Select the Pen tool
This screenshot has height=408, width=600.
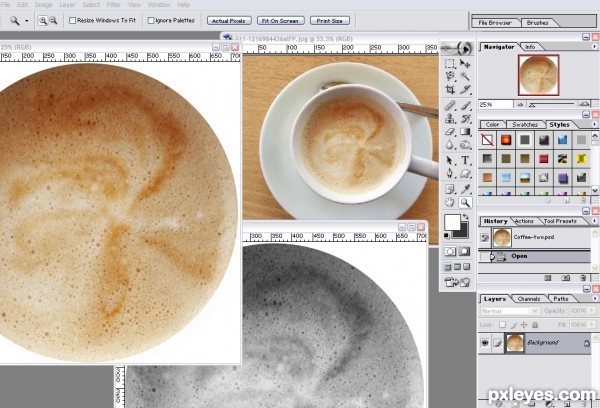(450, 174)
